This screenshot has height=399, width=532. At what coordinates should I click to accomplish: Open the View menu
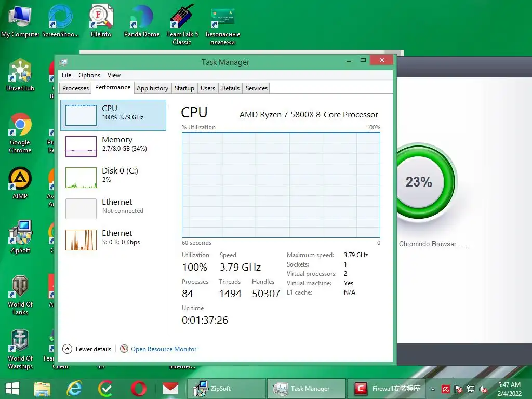click(x=114, y=75)
